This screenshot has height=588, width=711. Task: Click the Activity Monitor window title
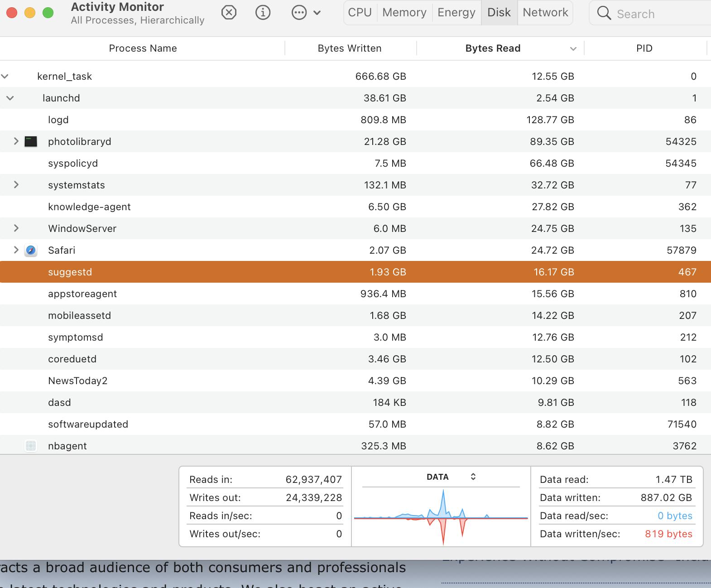coord(117,7)
